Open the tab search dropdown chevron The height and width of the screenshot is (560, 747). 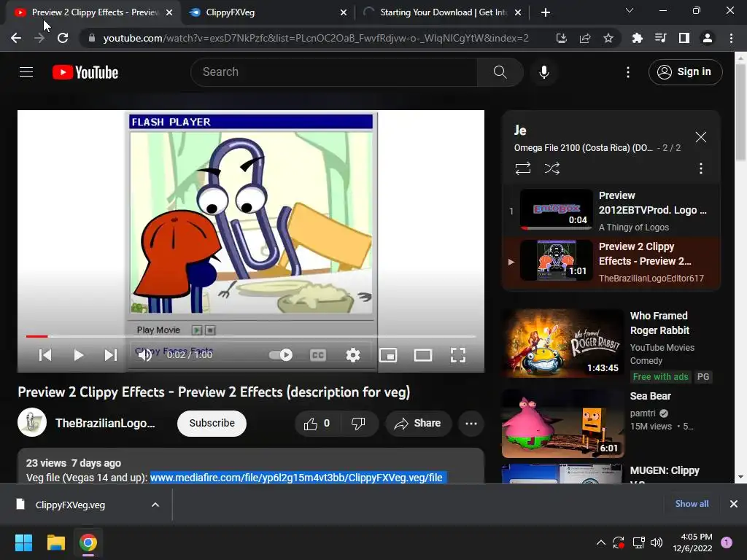pos(630,10)
